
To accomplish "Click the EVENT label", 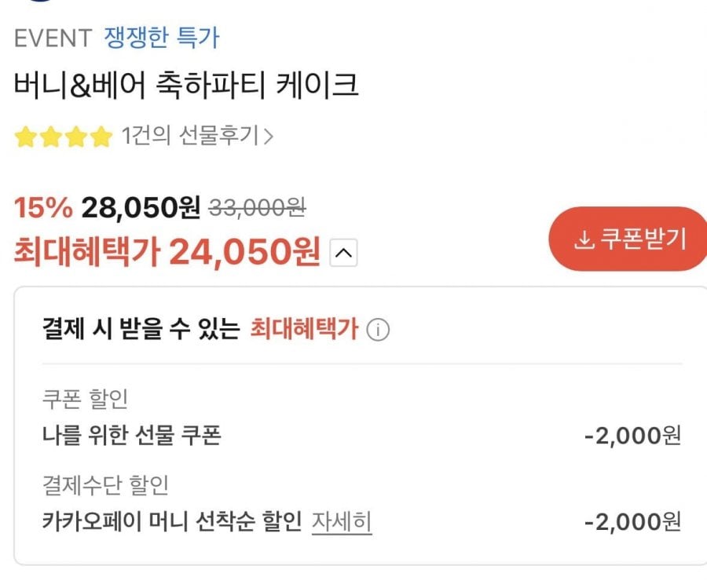I will click(53, 38).
